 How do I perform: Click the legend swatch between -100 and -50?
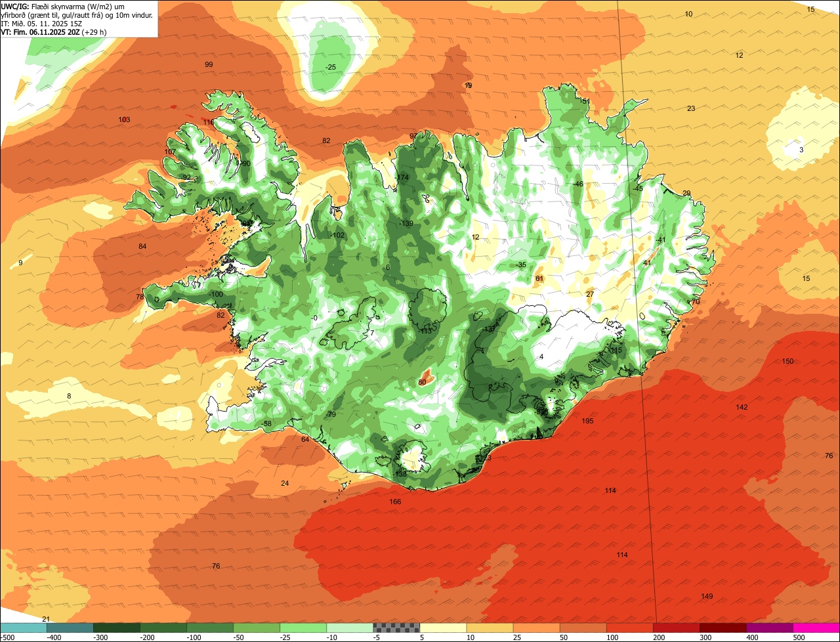click(x=210, y=628)
